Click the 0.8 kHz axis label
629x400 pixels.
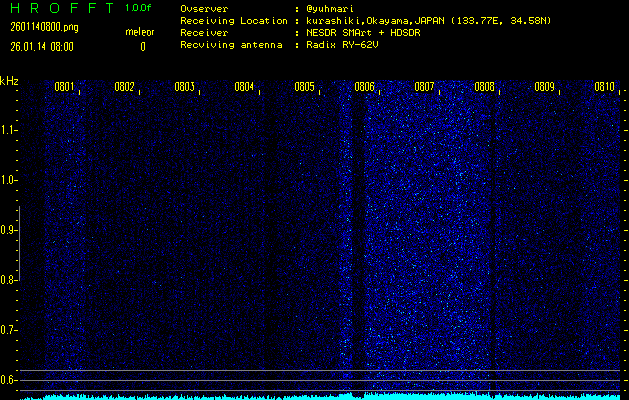coord(7,280)
